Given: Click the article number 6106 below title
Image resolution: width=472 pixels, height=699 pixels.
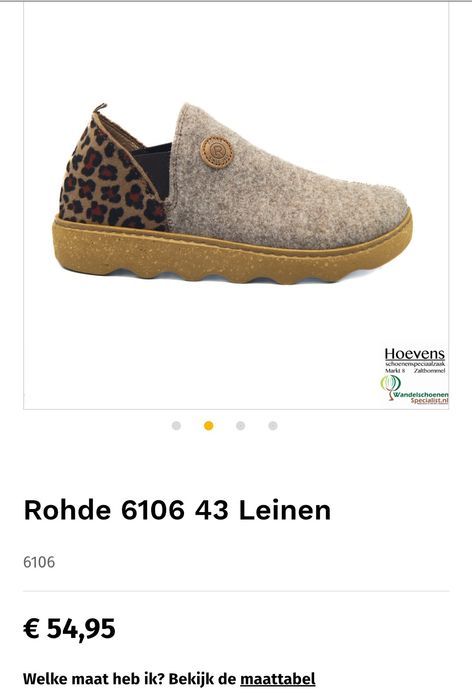Looking at the screenshot, I should point(39,562).
